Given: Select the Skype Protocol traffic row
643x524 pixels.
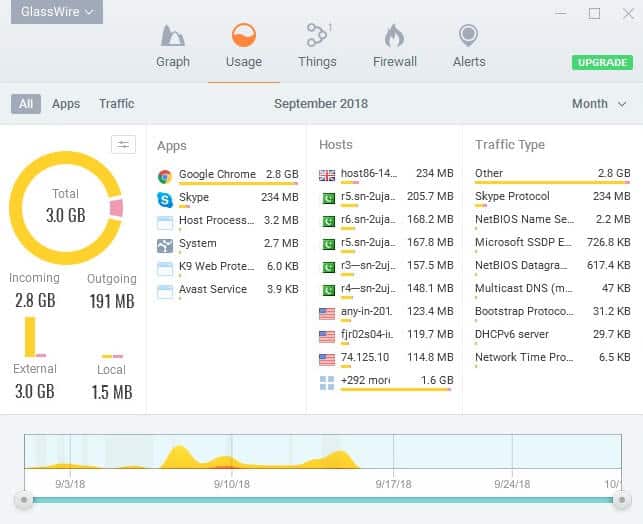Looking at the screenshot, I should tap(552, 198).
